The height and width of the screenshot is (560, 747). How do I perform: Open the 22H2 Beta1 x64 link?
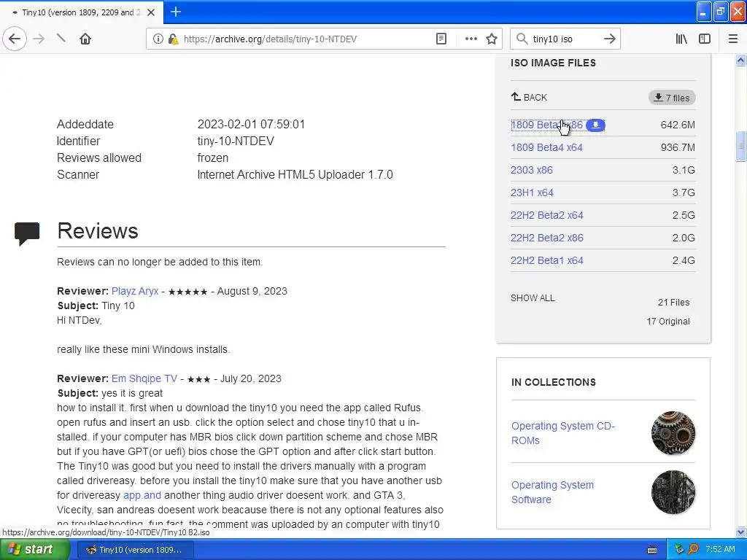(x=547, y=260)
